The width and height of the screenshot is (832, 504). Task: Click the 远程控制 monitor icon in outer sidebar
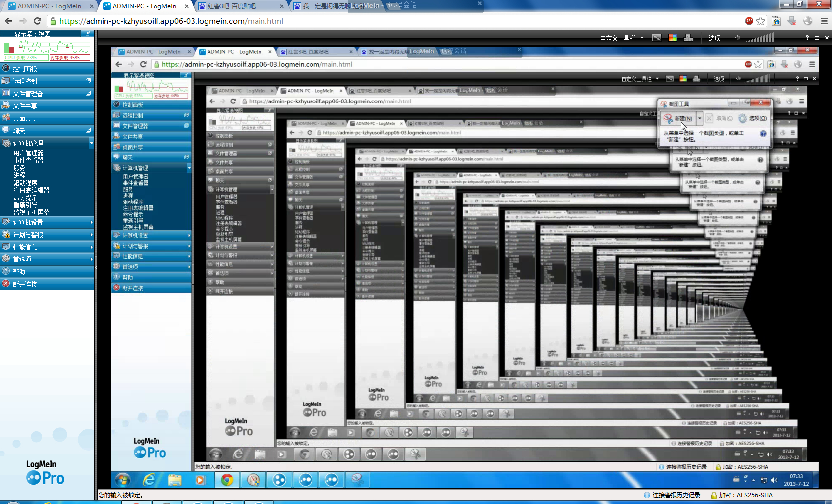(6, 81)
